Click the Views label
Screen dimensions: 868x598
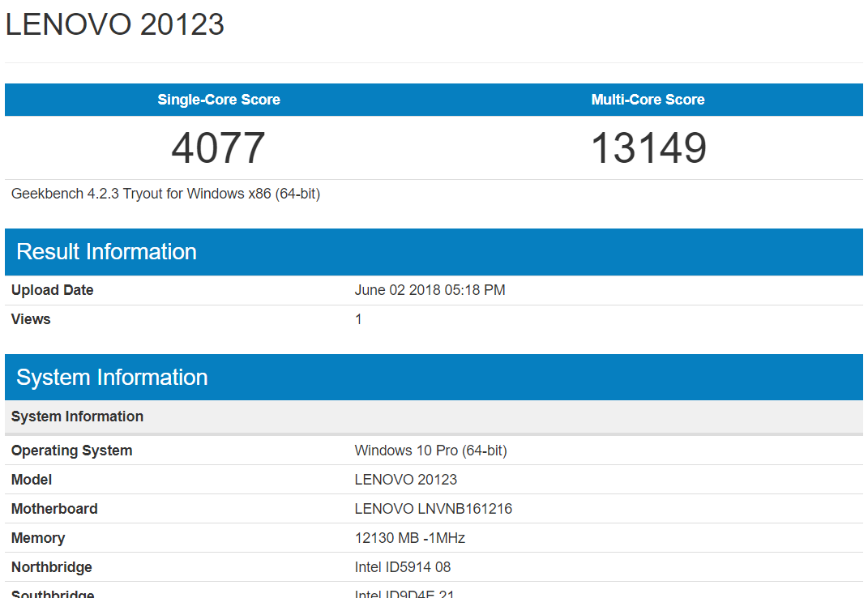(31, 319)
